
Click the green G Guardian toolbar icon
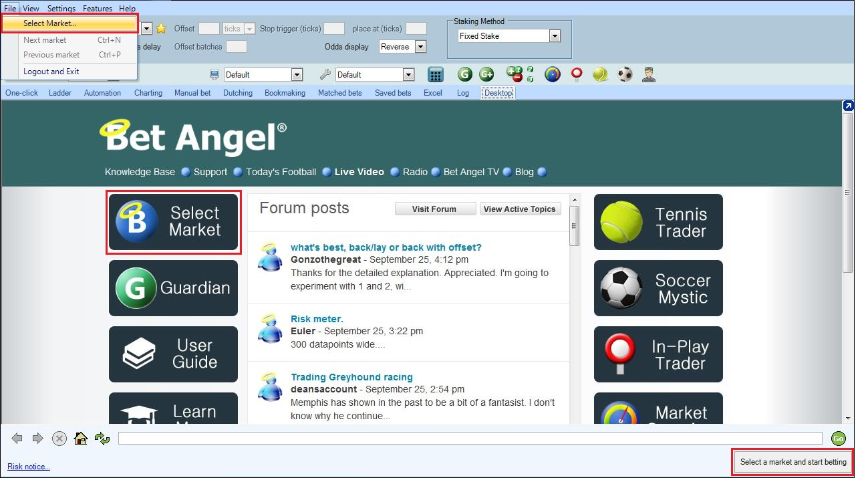coord(465,75)
